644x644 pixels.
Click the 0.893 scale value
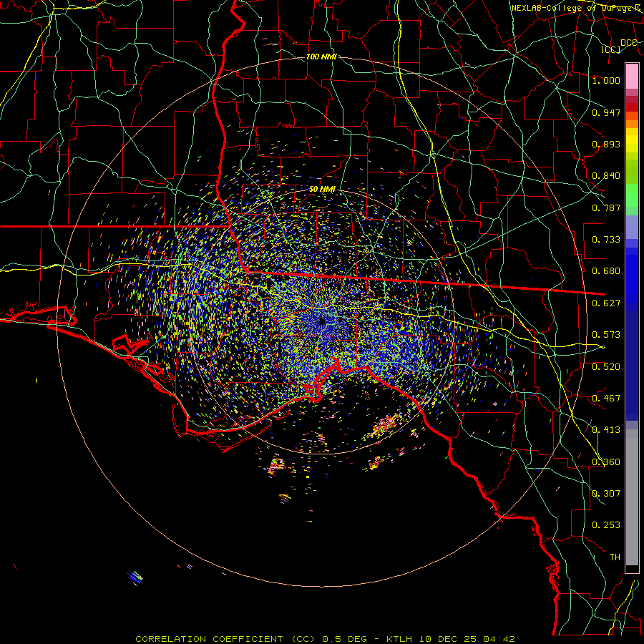click(606, 144)
